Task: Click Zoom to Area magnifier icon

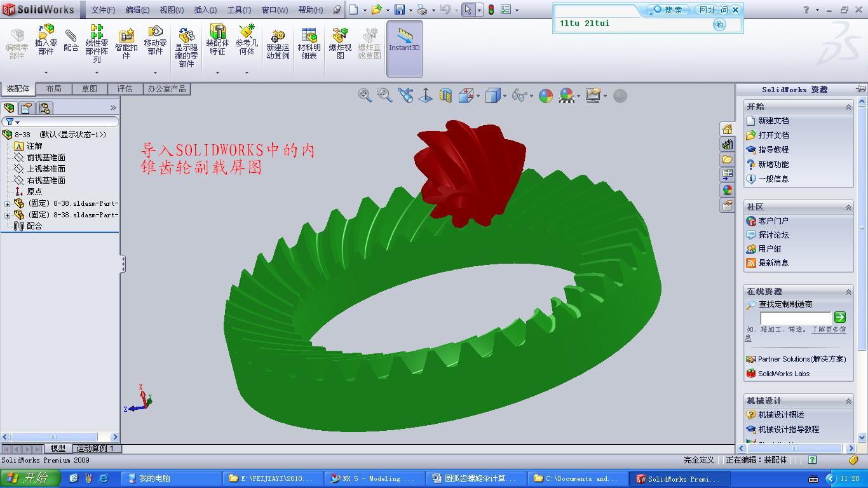Action: pos(384,95)
